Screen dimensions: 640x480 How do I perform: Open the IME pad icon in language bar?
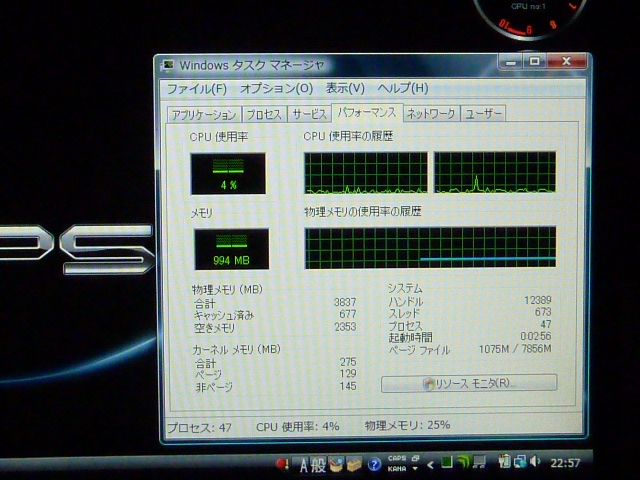pyautogui.click(x=336, y=464)
